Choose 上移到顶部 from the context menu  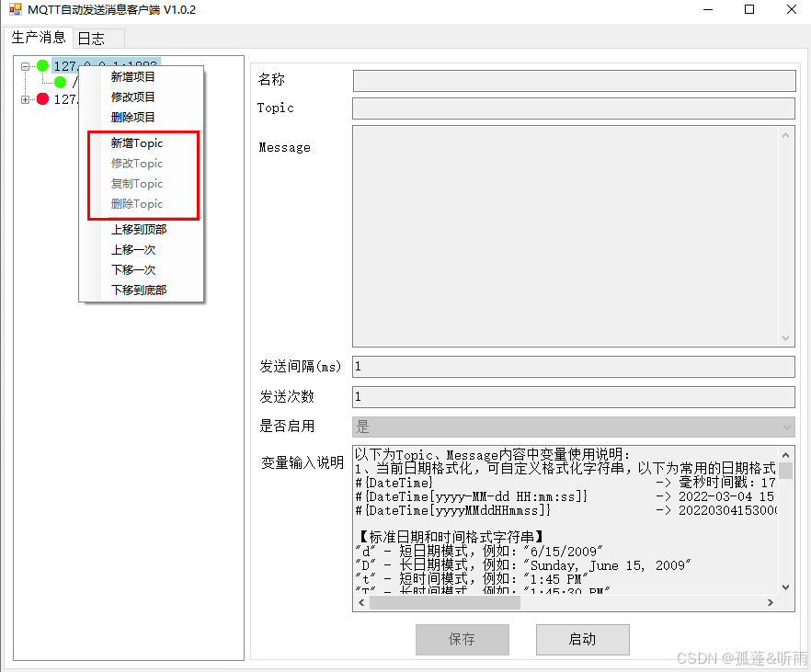139,230
